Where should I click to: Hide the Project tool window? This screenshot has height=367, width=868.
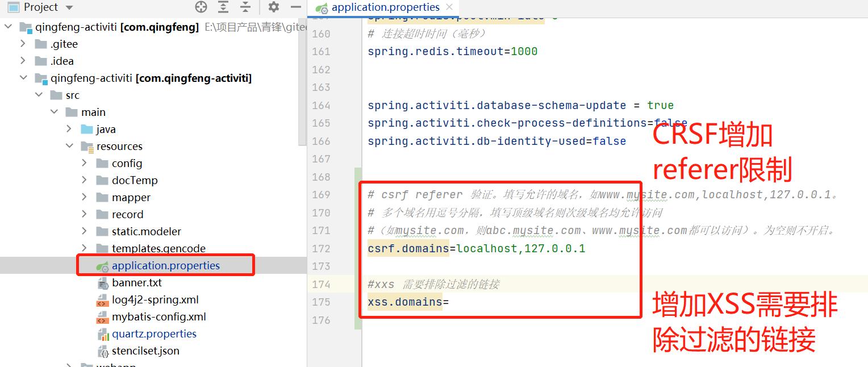point(295,7)
